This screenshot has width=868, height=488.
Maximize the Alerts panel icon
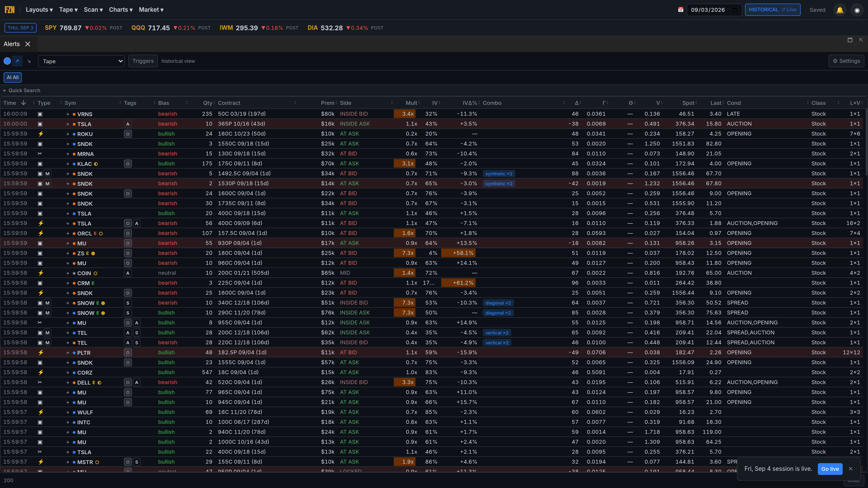pyautogui.click(x=850, y=40)
